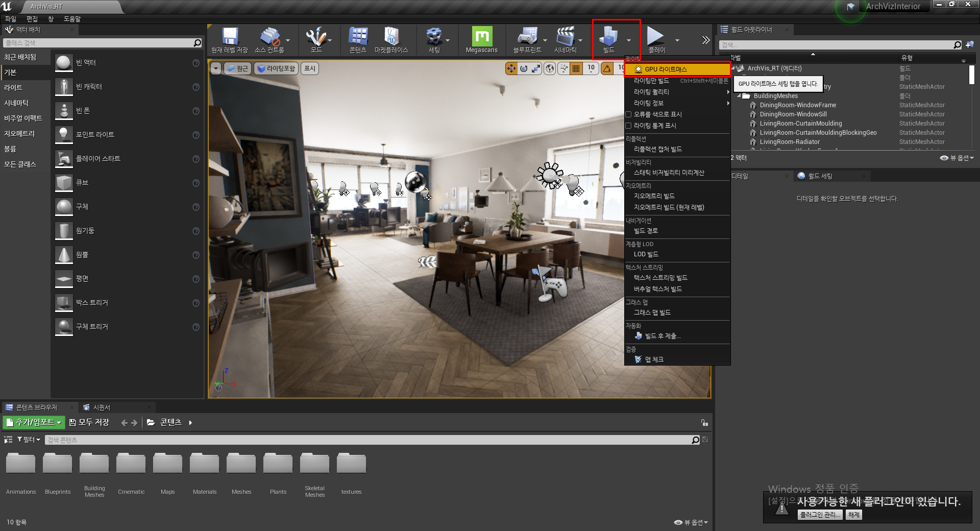Toggle surface snapping icon in viewport
Image resolution: width=980 pixels, height=531 pixels.
[x=563, y=68]
